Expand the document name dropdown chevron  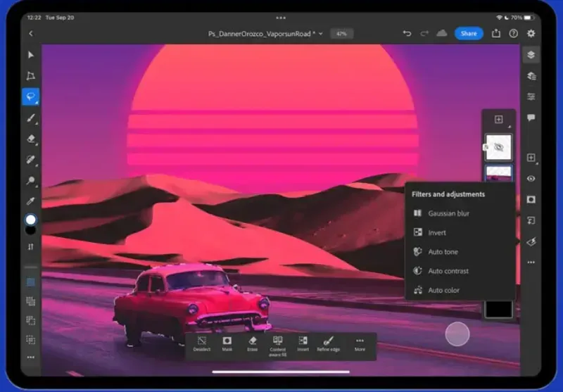[321, 34]
